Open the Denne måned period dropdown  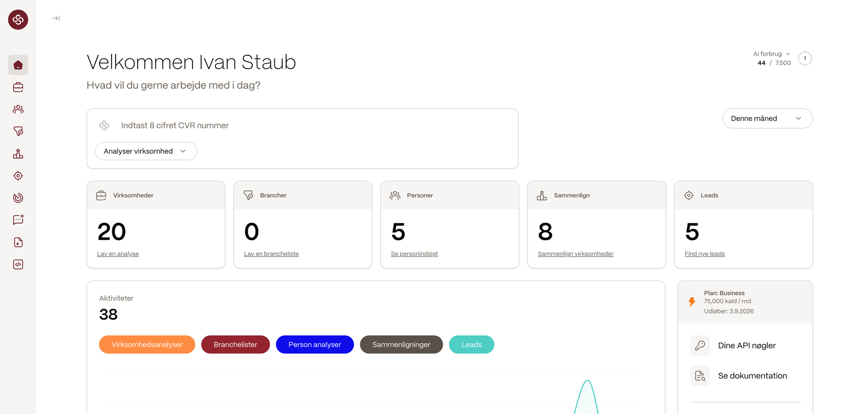767,119
